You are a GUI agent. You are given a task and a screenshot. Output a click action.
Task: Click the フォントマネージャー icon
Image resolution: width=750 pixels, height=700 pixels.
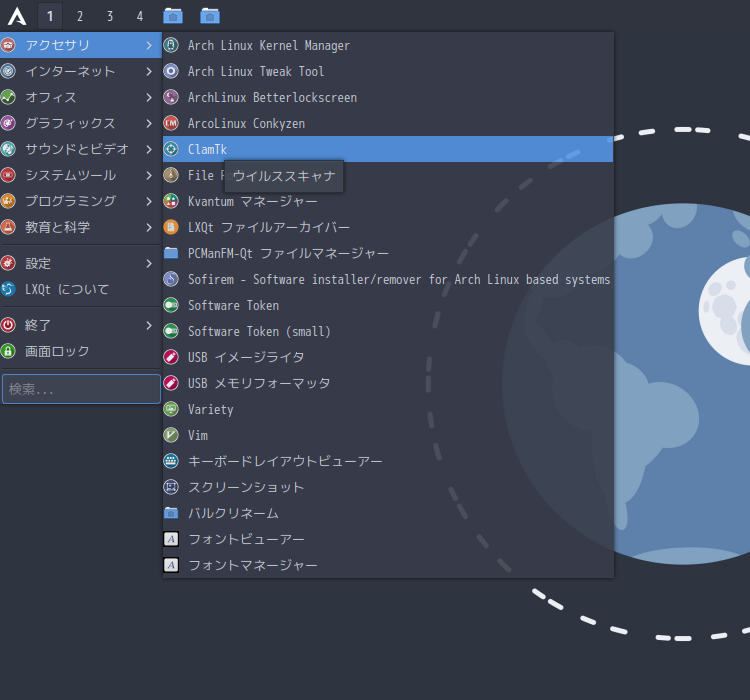[x=171, y=565]
